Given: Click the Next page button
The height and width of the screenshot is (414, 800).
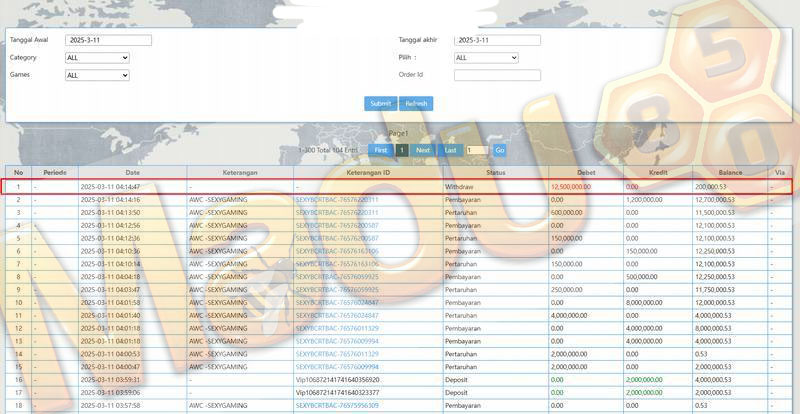Looking at the screenshot, I should pyautogui.click(x=422, y=150).
